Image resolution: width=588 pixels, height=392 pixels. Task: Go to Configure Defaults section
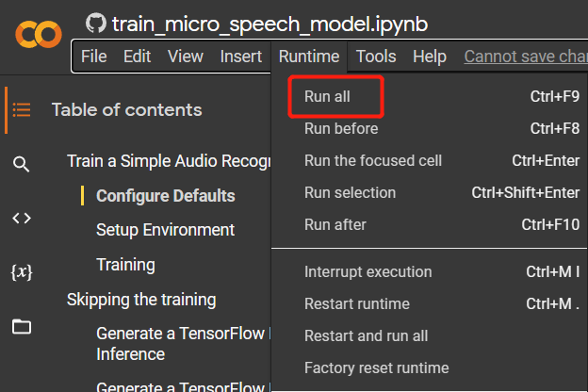coord(166,196)
